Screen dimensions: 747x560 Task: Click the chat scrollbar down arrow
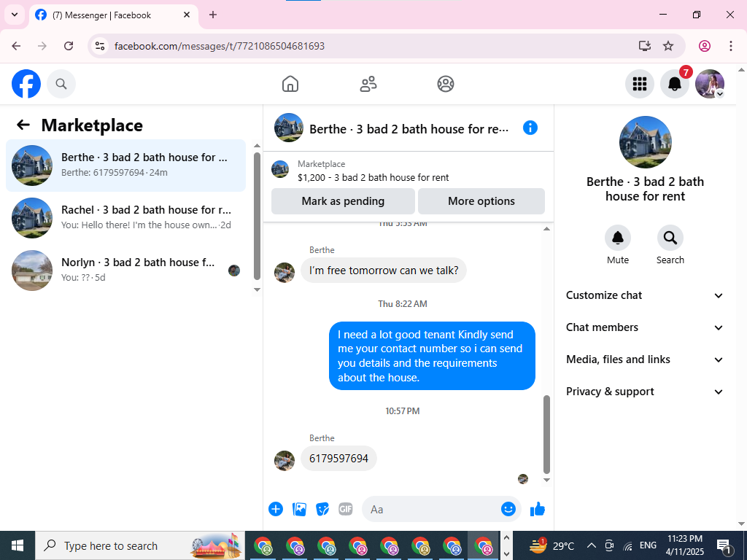click(546, 480)
